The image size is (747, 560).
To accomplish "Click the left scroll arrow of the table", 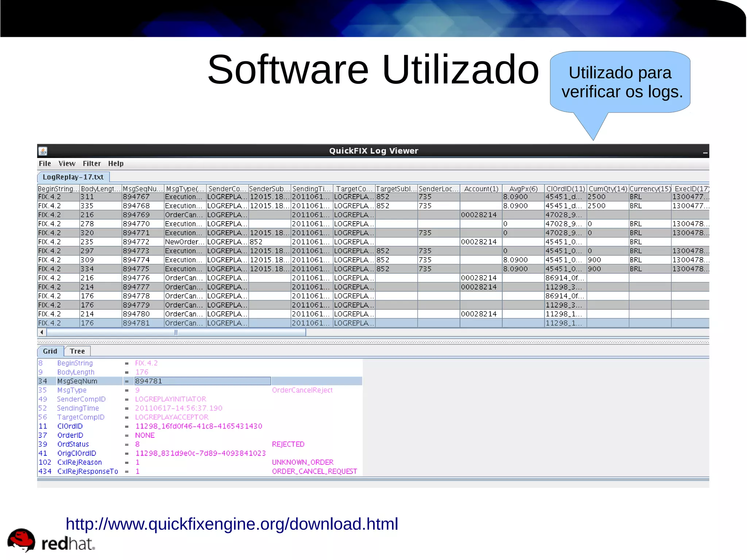I will (42, 332).
